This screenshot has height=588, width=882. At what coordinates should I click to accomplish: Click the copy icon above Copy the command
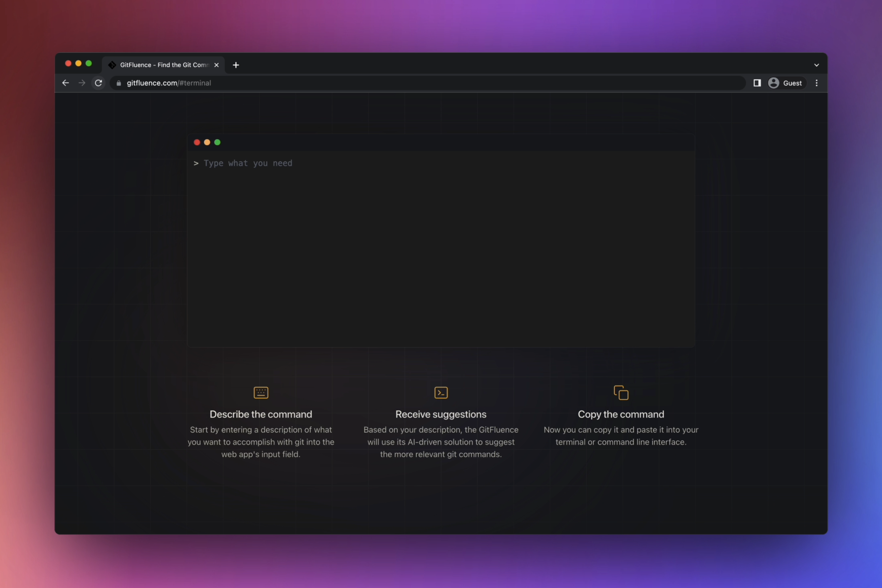tap(621, 392)
